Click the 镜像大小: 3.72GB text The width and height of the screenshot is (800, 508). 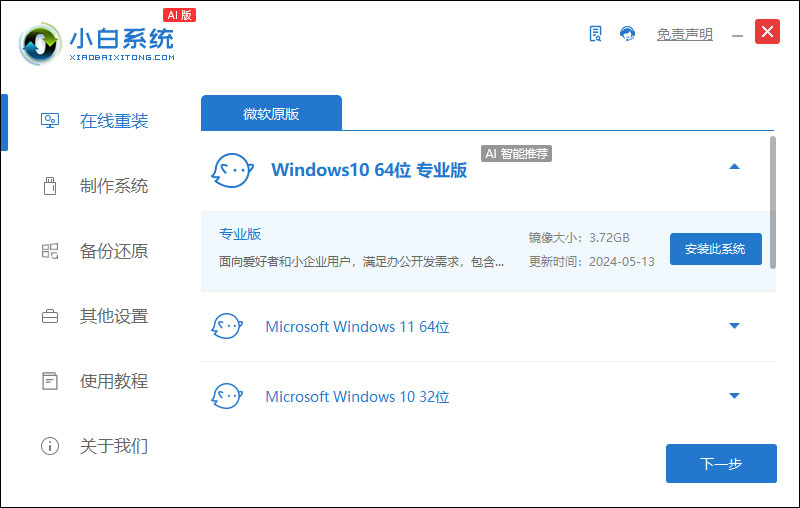point(579,238)
